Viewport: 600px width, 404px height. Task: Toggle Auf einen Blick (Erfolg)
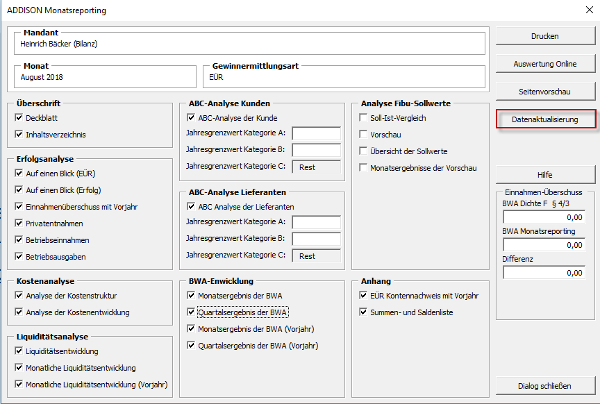tap(19, 190)
